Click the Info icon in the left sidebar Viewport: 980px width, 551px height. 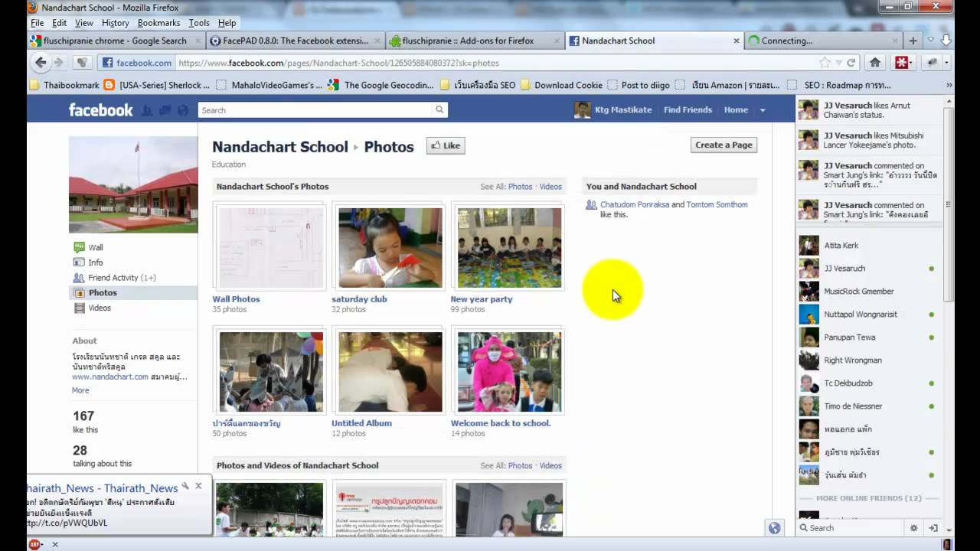[x=79, y=262]
